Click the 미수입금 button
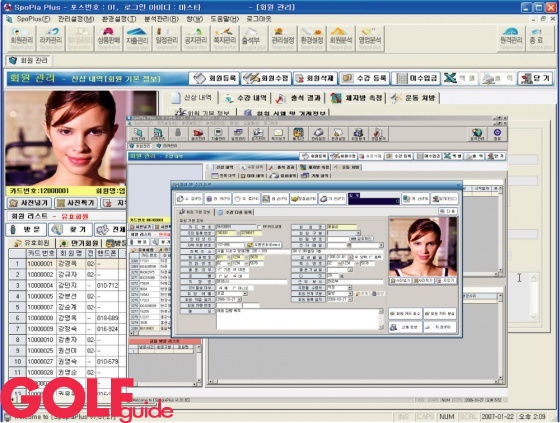 click(416, 78)
